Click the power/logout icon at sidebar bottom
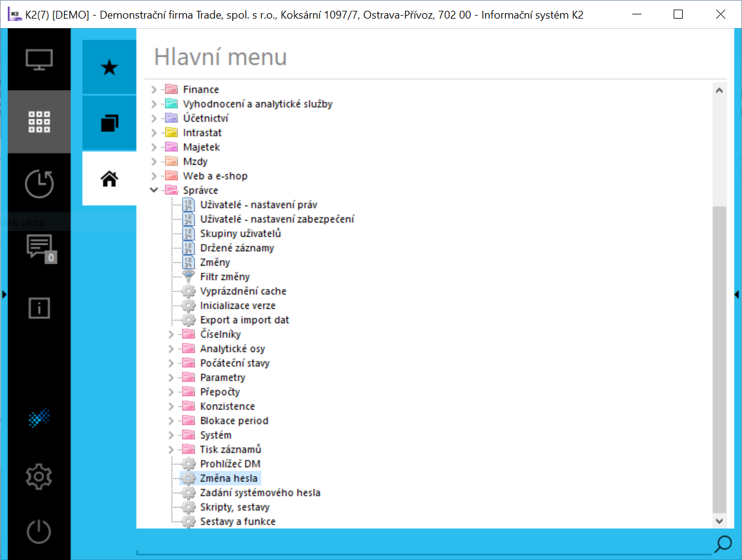The width and height of the screenshot is (742, 560). pos(38,531)
